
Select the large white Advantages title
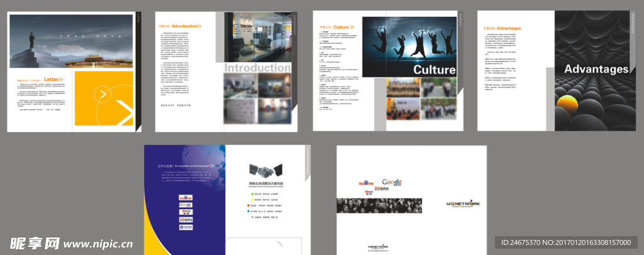(x=596, y=69)
